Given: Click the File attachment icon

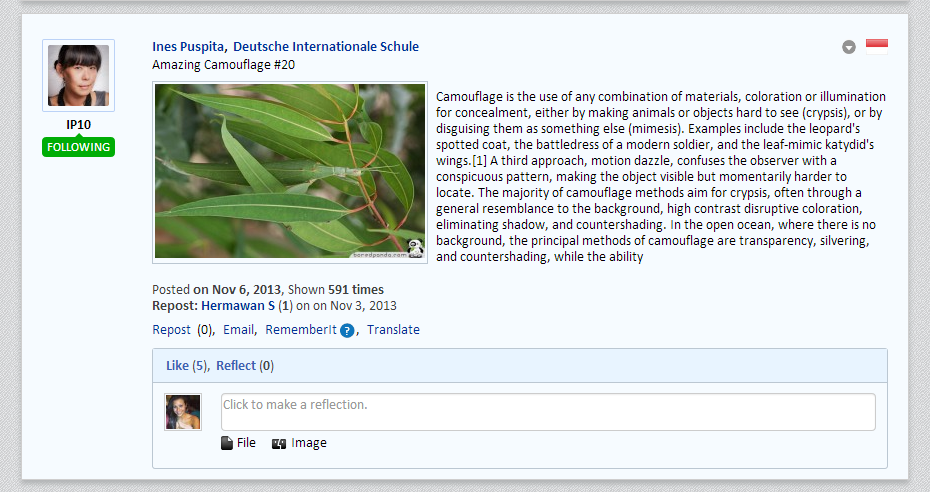Looking at the screenshot, I should point(227,443).
